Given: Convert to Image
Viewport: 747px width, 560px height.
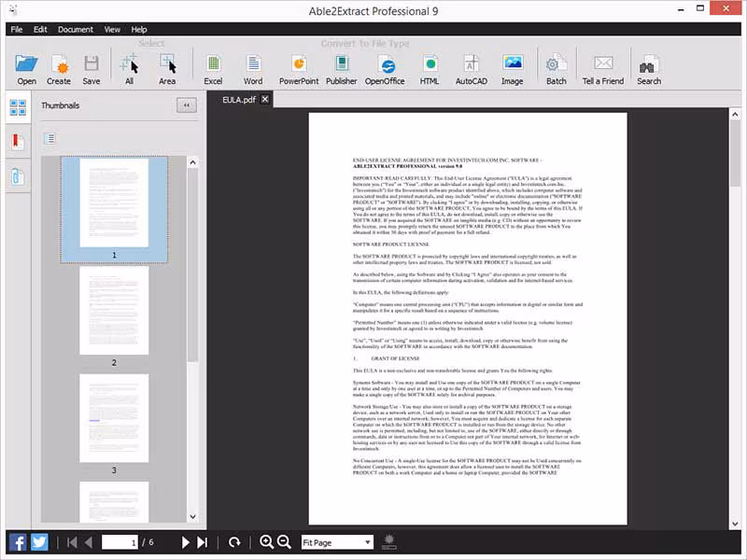Looking at the screenshot, I should pyautogui.click(x=512, y=69).
